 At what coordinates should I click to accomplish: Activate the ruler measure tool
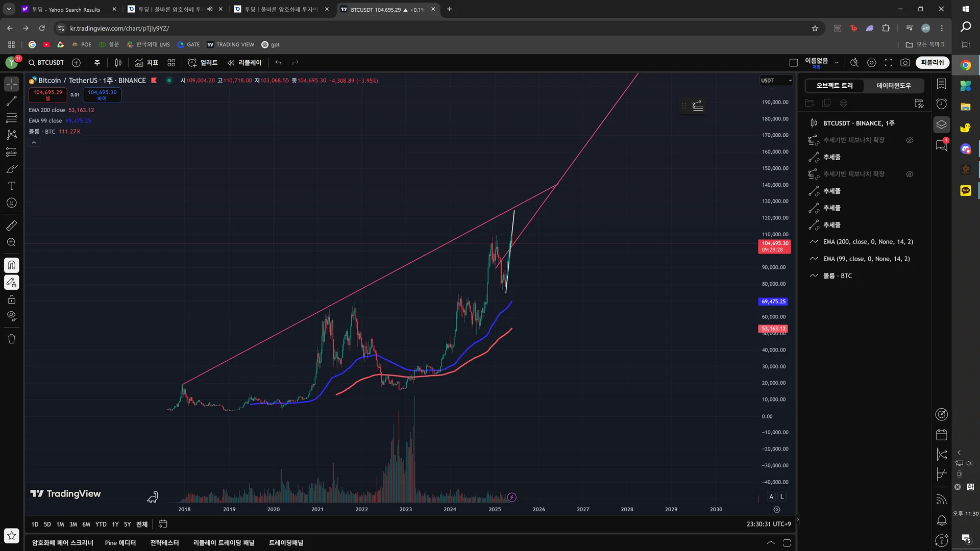pos(11,225)
